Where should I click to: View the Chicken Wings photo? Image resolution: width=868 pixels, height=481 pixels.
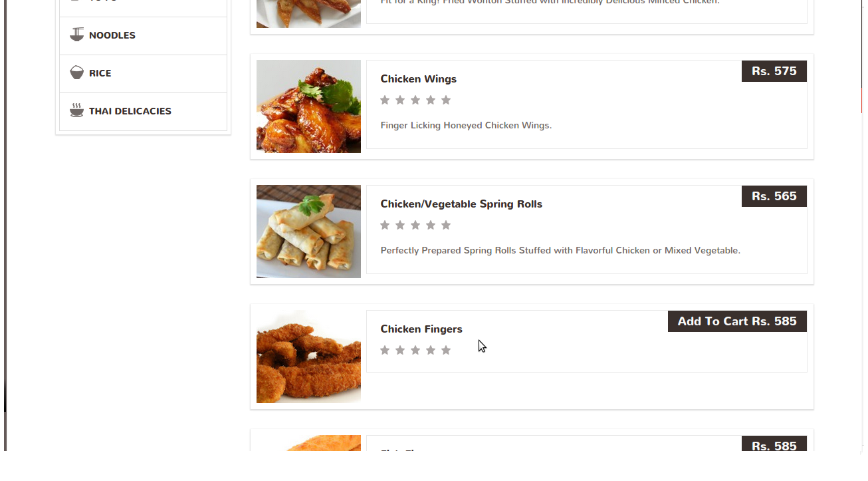coord(308,106)
